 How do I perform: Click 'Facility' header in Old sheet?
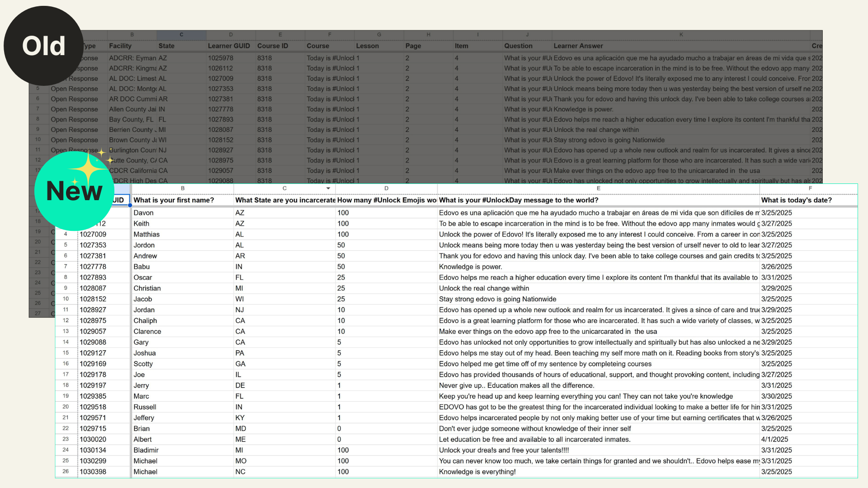coord(132,46)
